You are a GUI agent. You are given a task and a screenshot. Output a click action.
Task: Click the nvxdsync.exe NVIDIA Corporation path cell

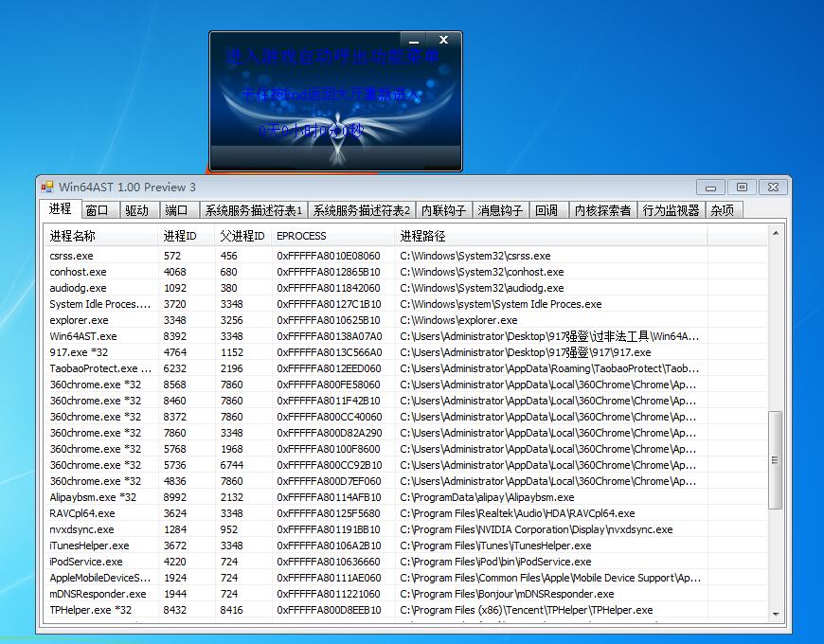coord(536,529)
